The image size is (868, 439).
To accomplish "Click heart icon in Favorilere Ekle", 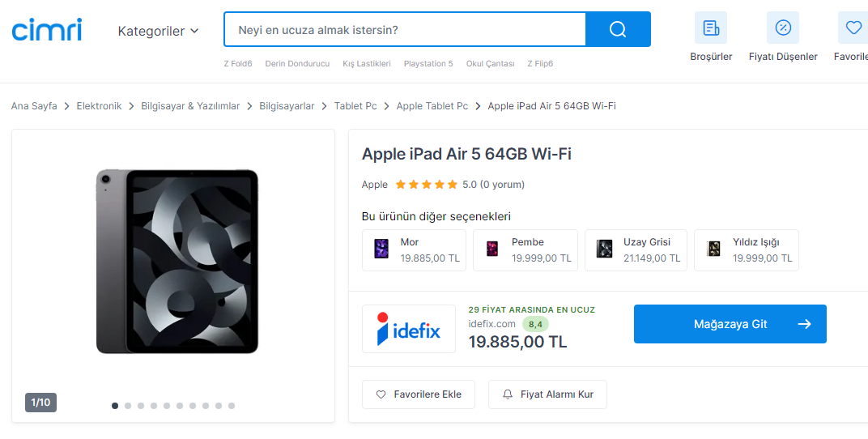I will (x=381, y=394).
